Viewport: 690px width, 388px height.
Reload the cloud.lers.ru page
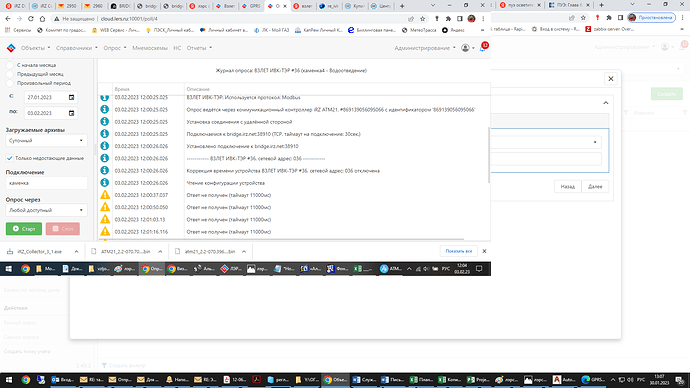[x=31, y=19]
